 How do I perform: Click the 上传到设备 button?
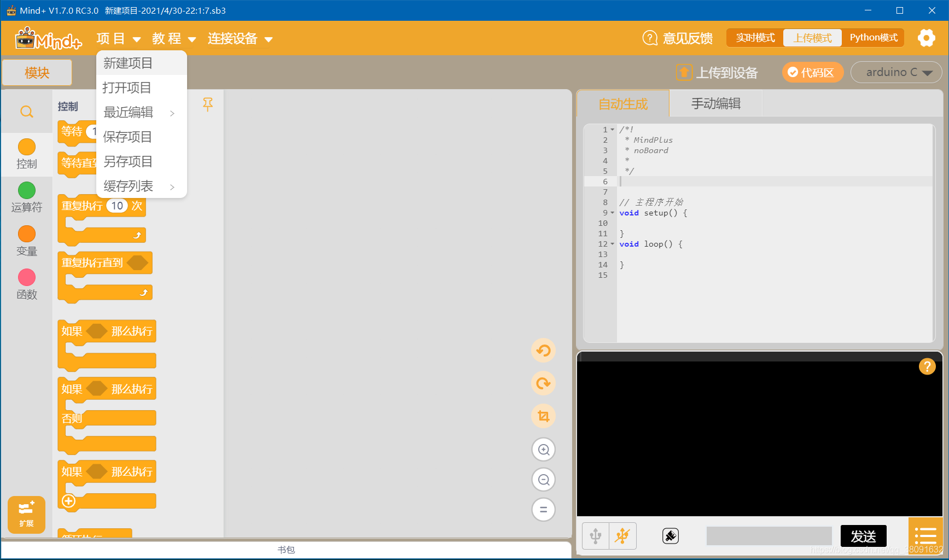[x=717, y=72]
